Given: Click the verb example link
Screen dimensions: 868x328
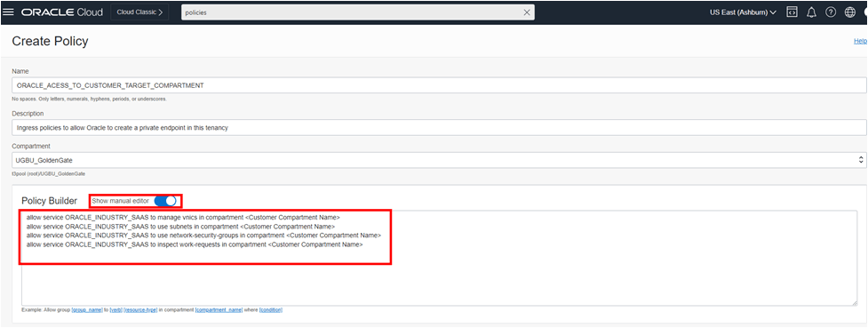Looking at the screenshot, I should point(115,309).
